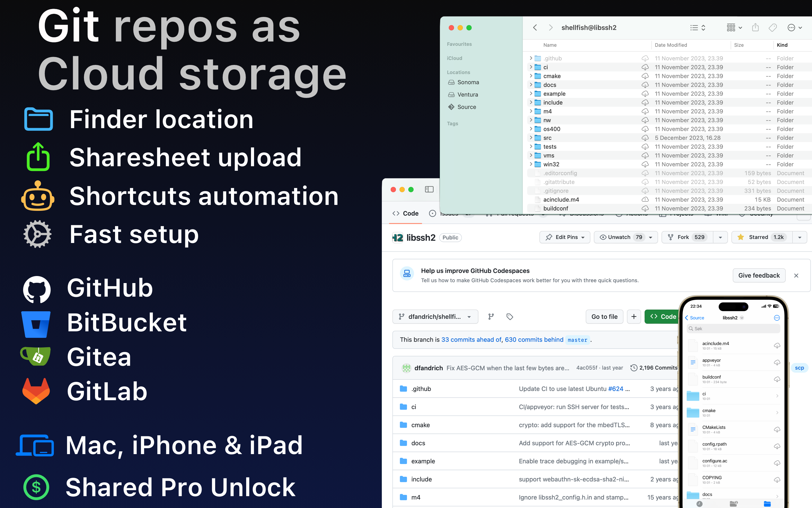Open the Code tab on GitHub
The image size is (812, 508).
point(405,214)
